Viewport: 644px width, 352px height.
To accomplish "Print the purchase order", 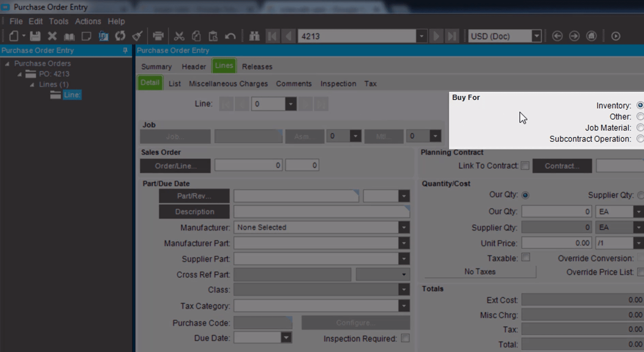I will pos(158,36).
